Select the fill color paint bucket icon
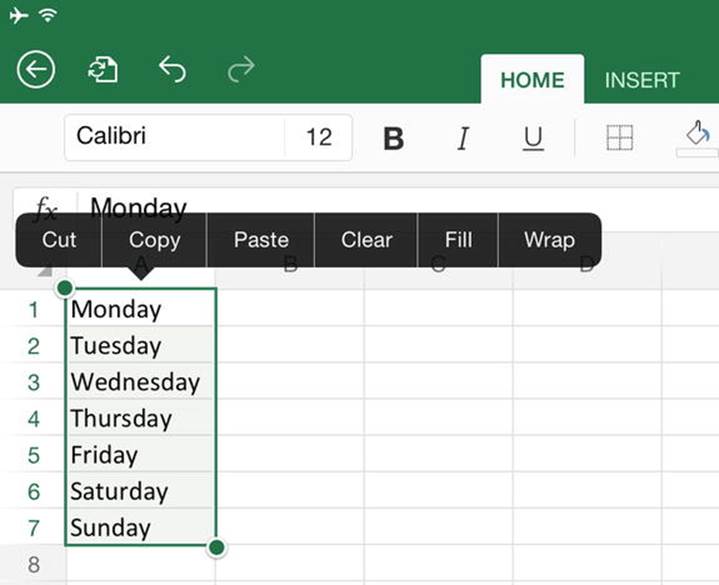The height and width of the screenshot is (585, 719). coord(697,138)
